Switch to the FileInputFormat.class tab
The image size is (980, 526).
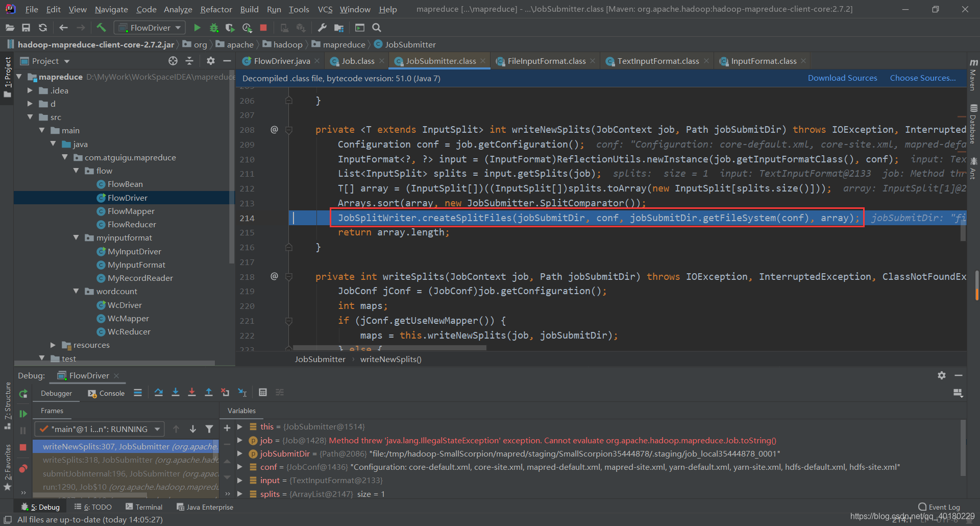tap(546, 61)
